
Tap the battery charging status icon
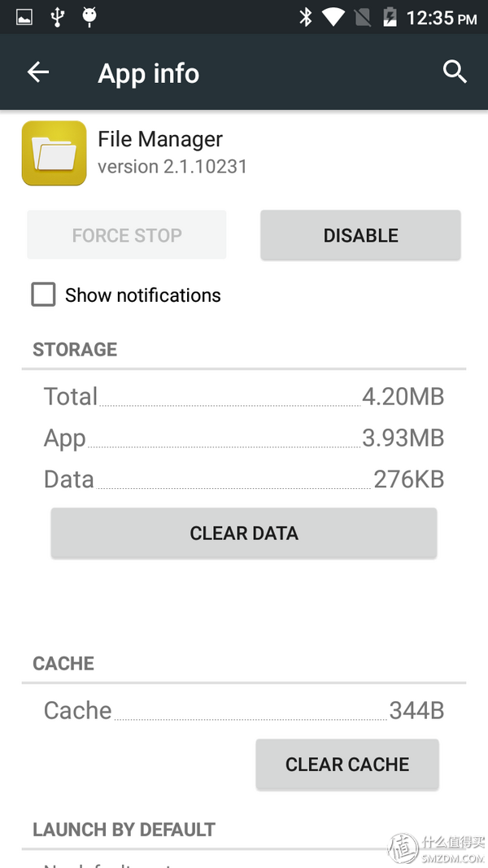click(390, 17)
